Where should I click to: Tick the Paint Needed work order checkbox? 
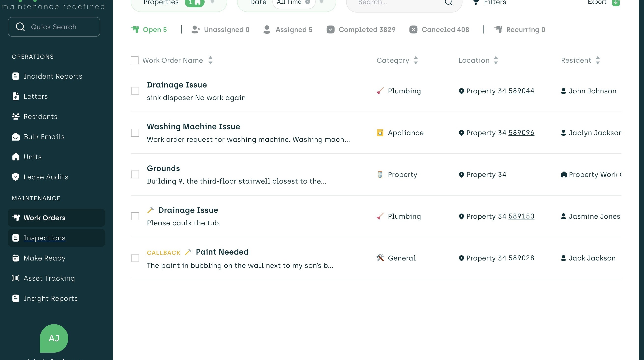point(135,258)
